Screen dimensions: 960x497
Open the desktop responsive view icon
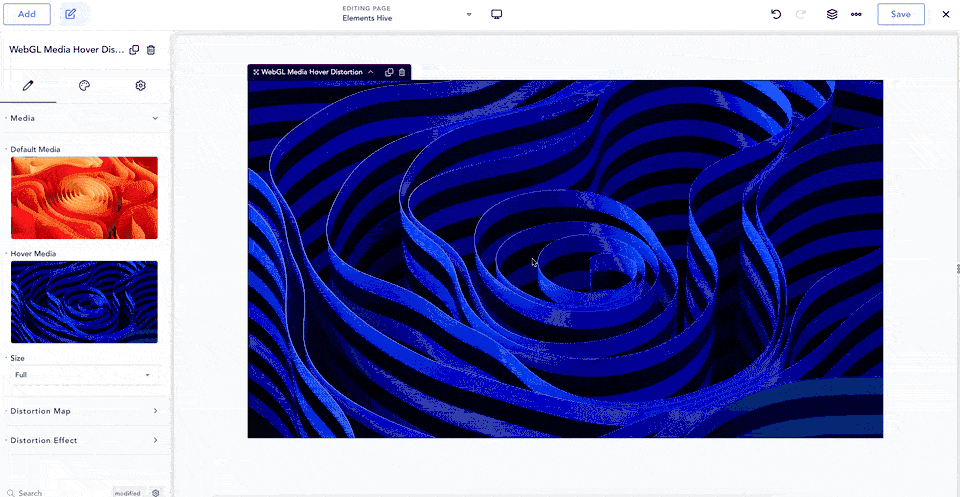pos(497,14)
